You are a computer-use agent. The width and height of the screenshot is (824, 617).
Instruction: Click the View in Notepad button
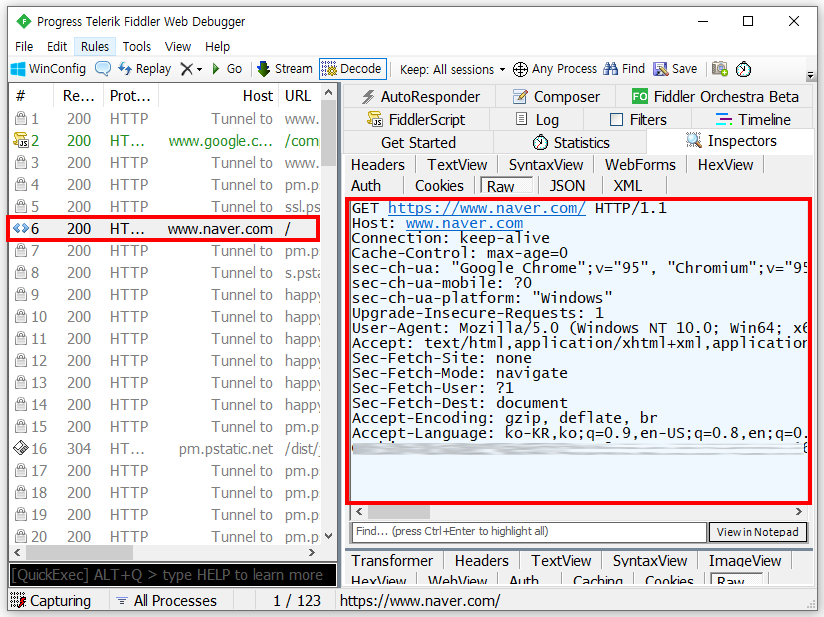[757, 532]
